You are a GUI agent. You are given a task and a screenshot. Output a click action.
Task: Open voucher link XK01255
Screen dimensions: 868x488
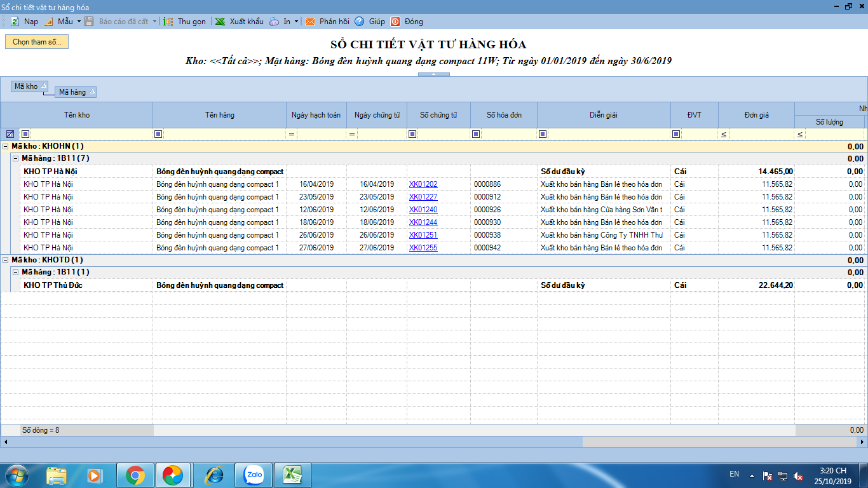point(423,248)
